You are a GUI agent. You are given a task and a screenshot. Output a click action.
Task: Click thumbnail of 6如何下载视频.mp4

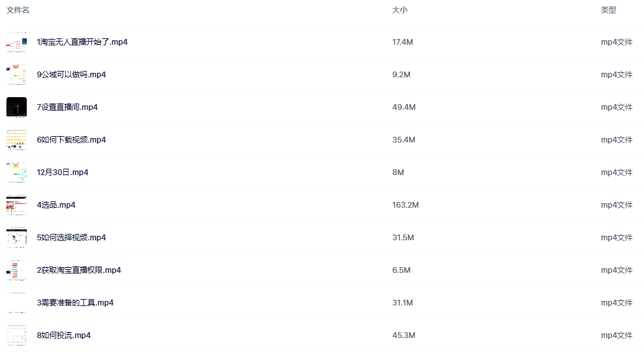[x=17, y=140]
